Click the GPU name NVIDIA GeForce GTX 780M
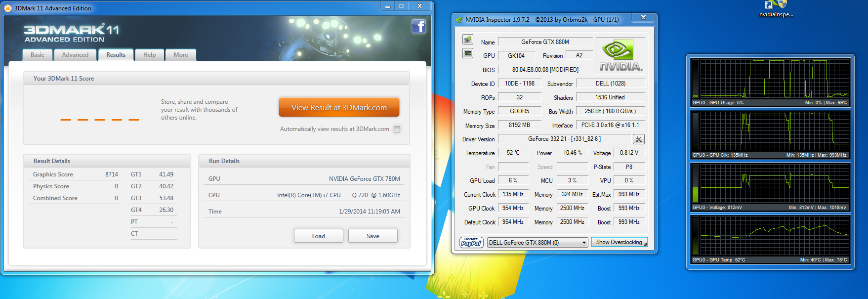The height and width of the screenshot is (299, 868). 365,179
